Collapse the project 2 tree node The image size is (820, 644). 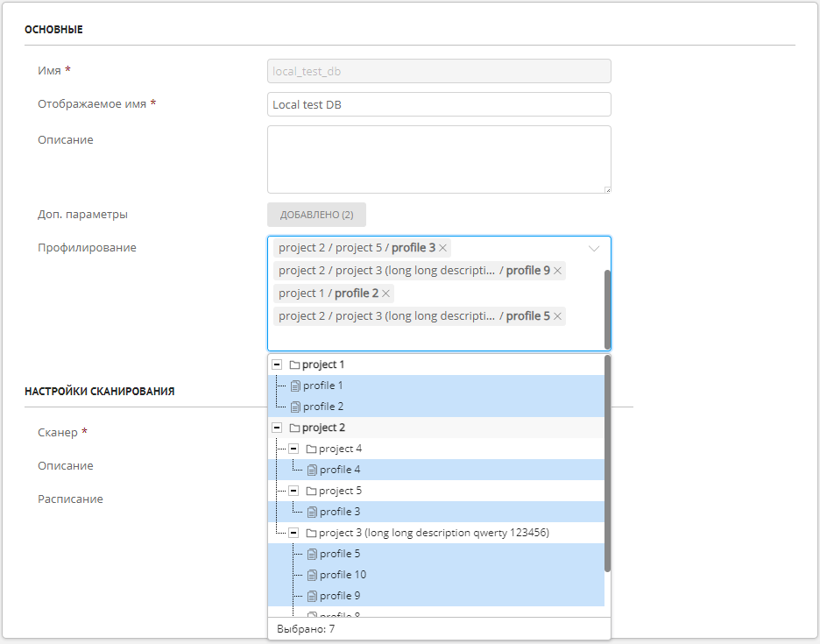pos(277,428)
